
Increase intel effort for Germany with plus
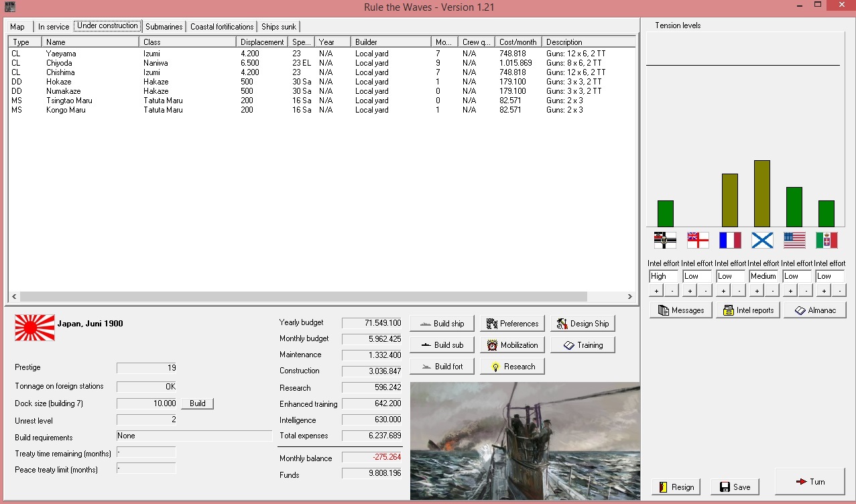(656, 290)
